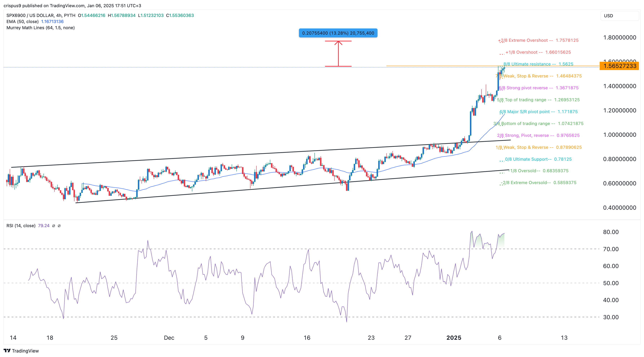Click the 6/8 Strong pivot reverse 1.3671875 label
Viewport: 644px width, 357px height.
click(539, 88)
